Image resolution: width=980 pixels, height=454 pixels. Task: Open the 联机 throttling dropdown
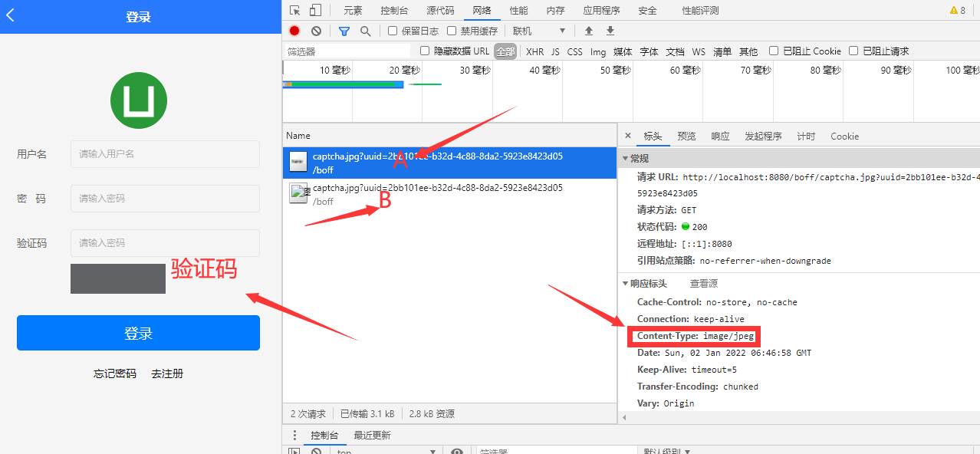click(x=539, y=31)
